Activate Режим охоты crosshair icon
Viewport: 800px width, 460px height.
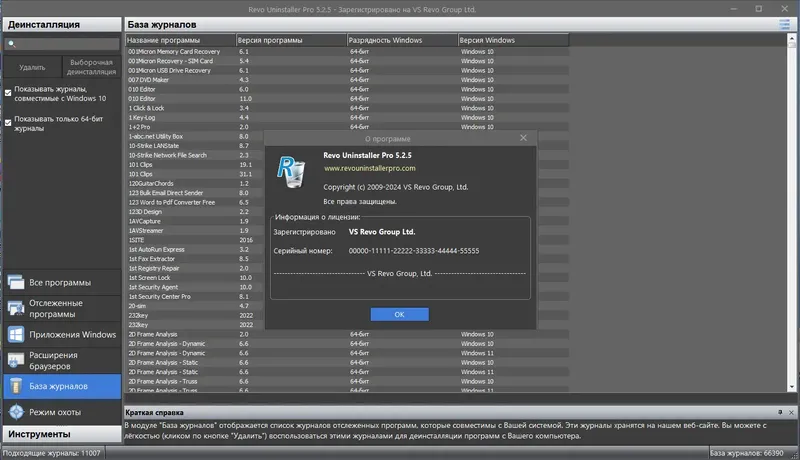(16, 412)
